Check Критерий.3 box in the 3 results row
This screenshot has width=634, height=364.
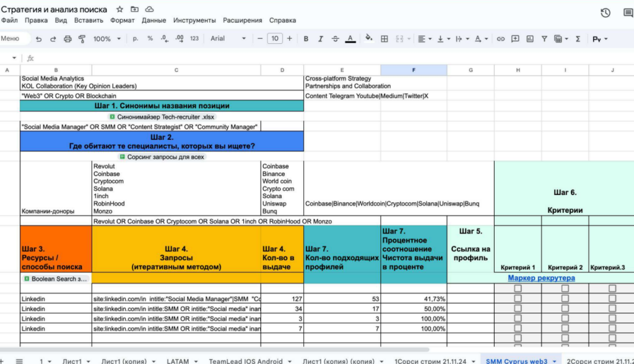pos(612,318)
